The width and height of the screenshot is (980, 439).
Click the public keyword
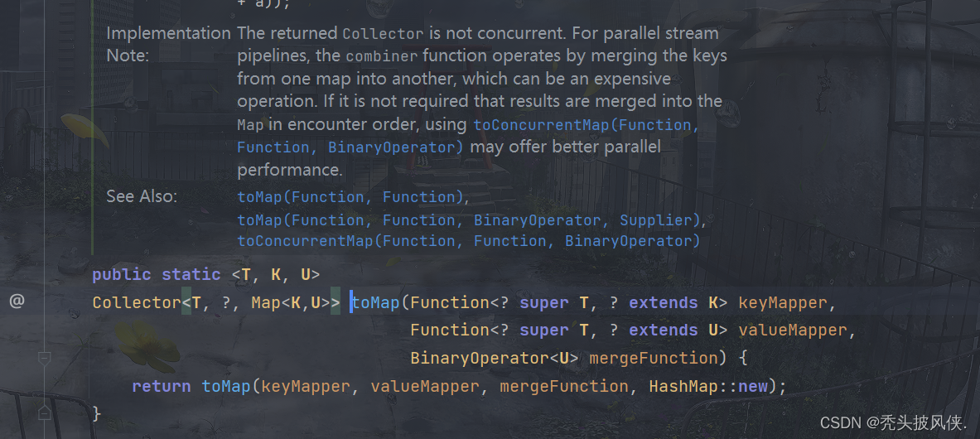point(121,274)
